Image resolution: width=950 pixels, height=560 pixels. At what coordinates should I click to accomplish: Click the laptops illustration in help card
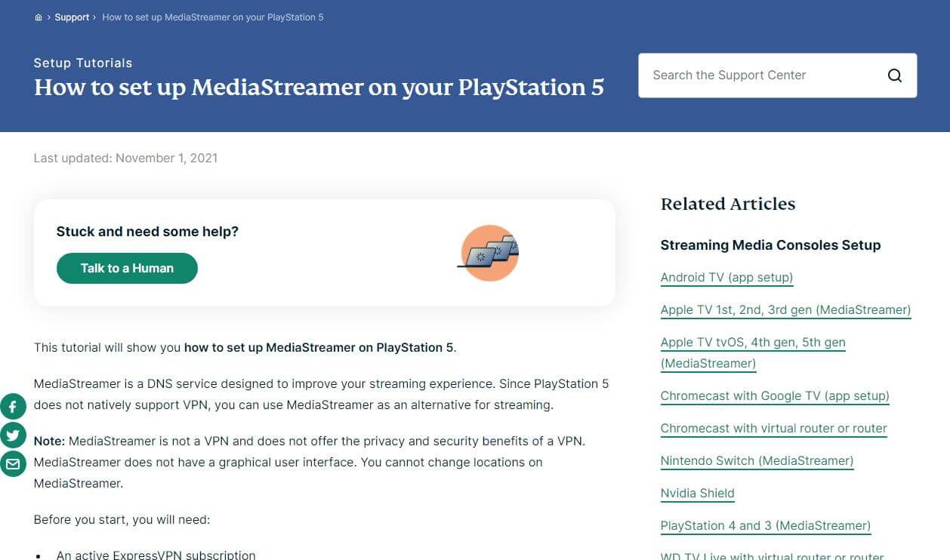tap(489, 253)
